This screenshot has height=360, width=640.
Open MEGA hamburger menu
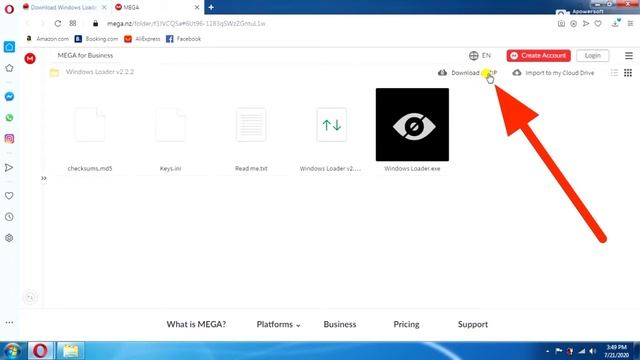pos(629,56)
